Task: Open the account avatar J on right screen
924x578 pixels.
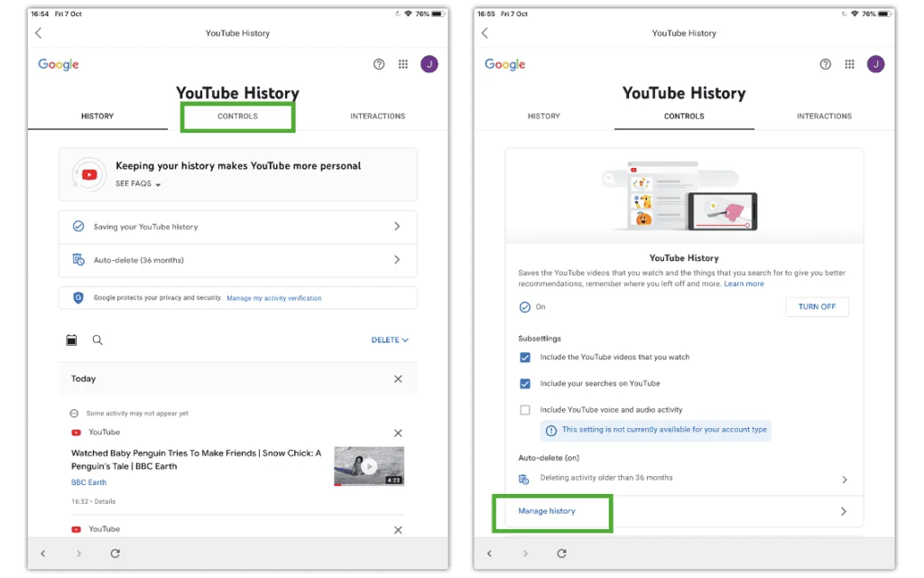Action: 875,64
